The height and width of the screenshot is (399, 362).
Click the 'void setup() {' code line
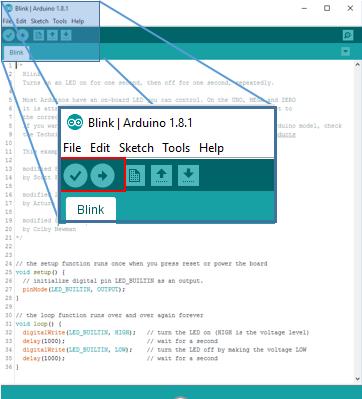pyautogui.click(x=40, y=272)
